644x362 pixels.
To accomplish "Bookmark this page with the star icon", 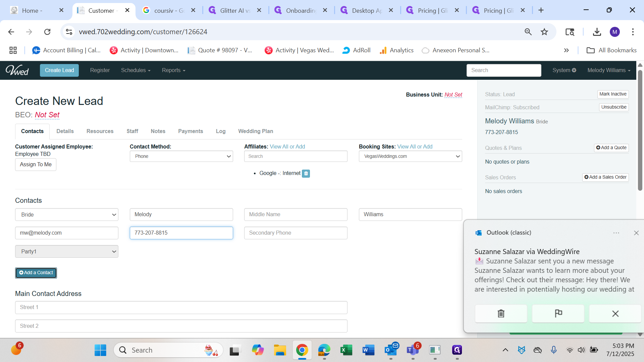I will tap(544, 32).
